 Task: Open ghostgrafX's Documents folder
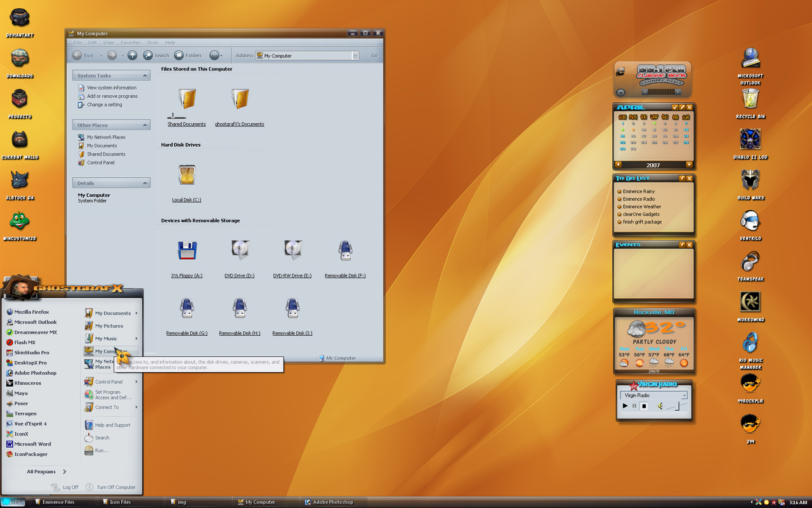[x=240, y=100]
